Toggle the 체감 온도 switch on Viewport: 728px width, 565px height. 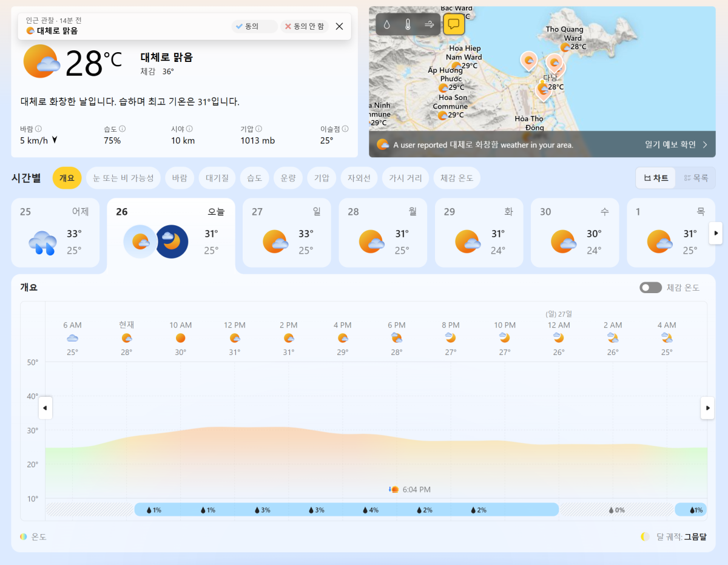click(650, 288)
